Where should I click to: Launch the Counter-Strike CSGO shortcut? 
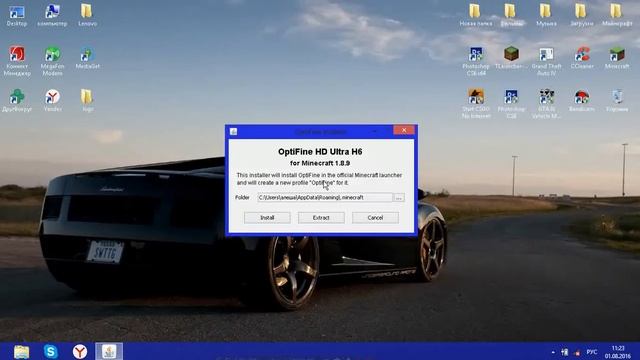[476, 104]
